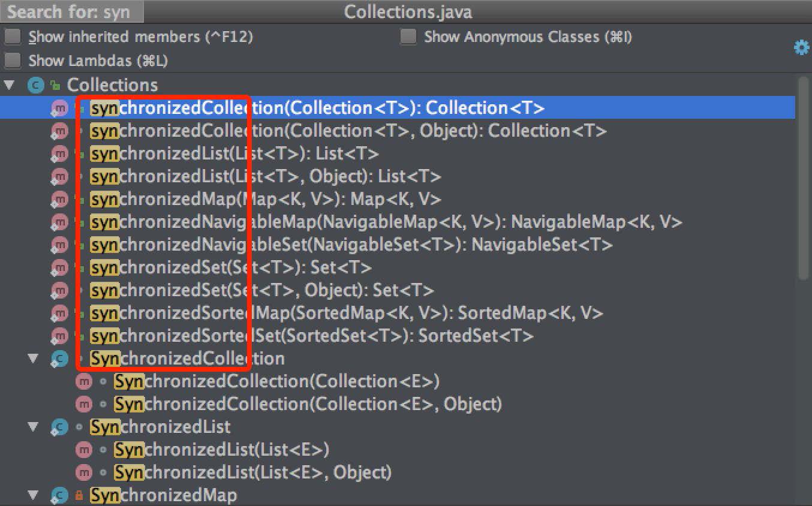
Task: Open the settings gear icon
Action: [x=801, y=48]
